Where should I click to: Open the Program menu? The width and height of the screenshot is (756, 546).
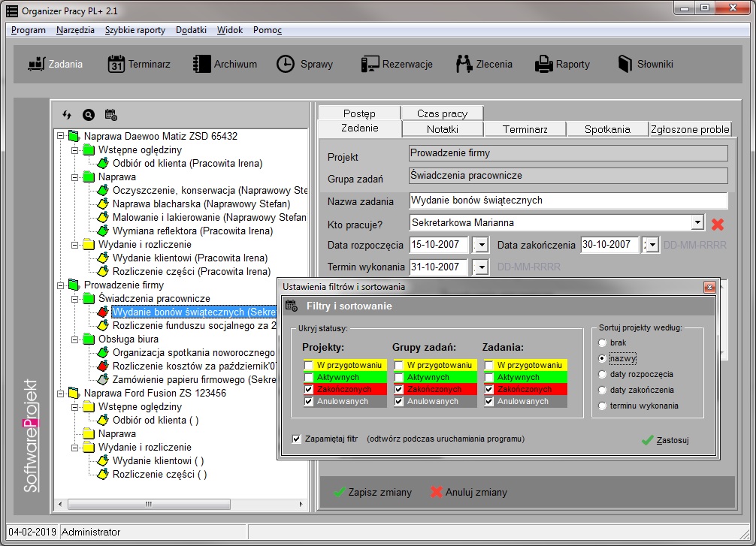coord(29,30)
